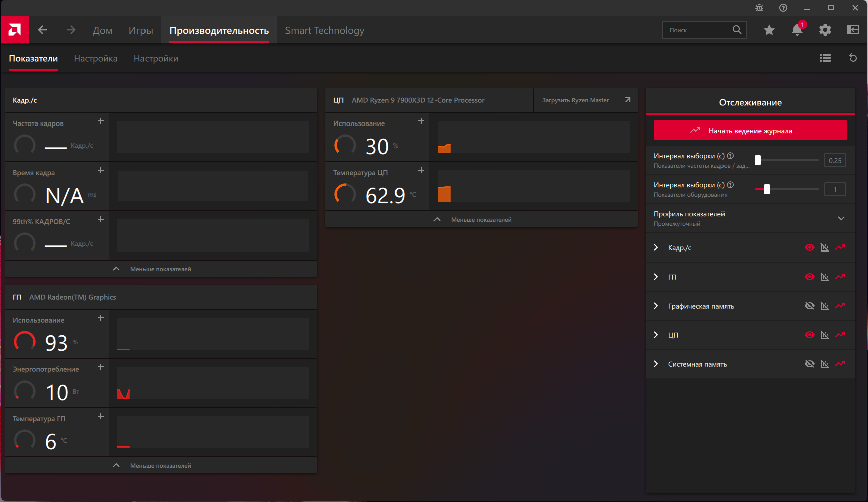Open favorites star icon
The width and height of the screenshot is (868, 502).
pos(769,30)
